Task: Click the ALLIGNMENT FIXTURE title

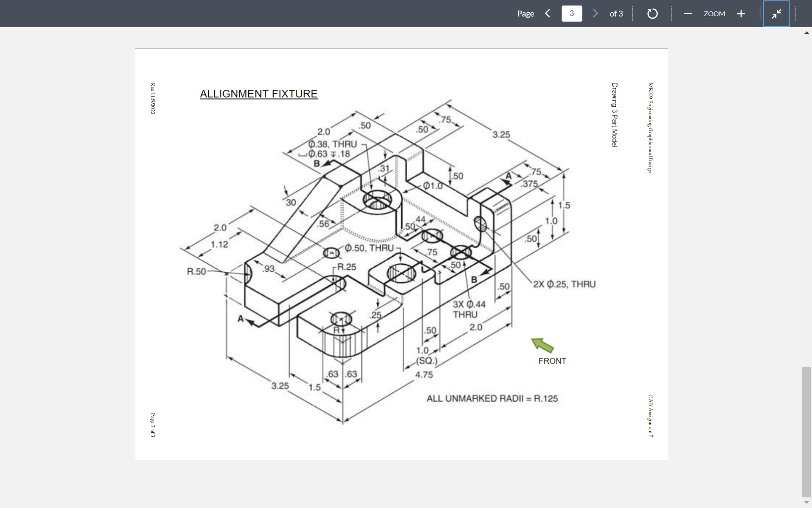Action: pos(258,94)
